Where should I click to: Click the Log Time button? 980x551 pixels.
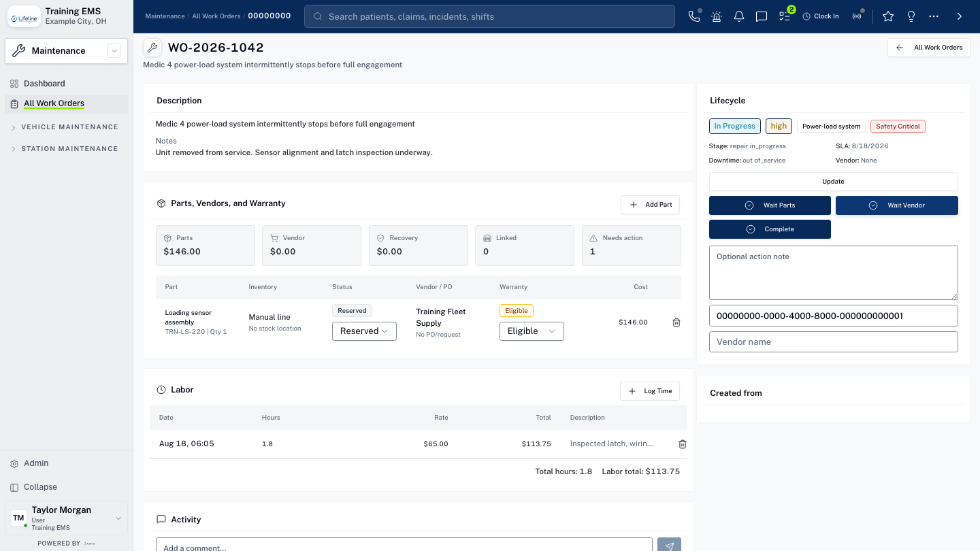650,391
